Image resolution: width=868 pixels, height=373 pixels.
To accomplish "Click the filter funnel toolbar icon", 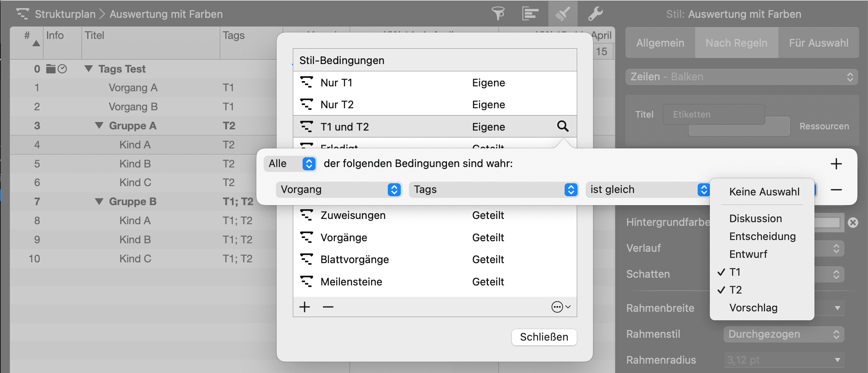I will [498, 14].
